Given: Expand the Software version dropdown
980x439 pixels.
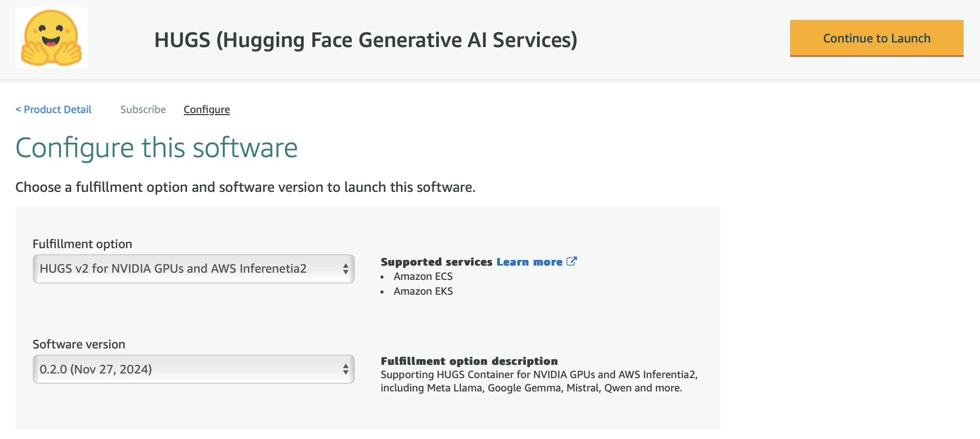Looking at the screenshot, I should [x=193, y=369].
